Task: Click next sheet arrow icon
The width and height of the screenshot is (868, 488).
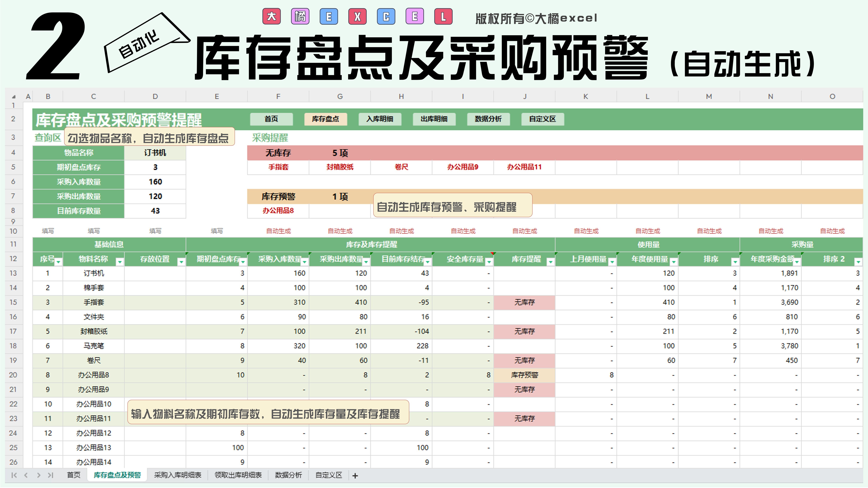Action: (38, 475)
